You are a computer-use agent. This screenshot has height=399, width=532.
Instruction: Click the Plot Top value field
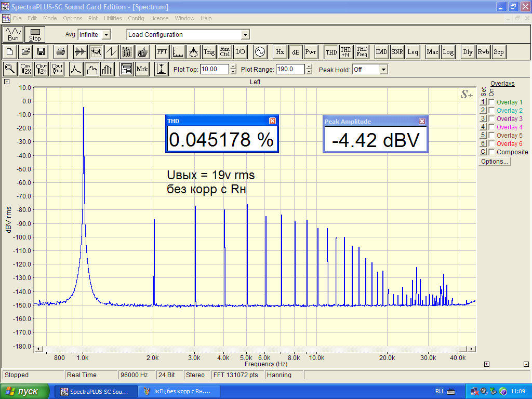click(214, 69)
